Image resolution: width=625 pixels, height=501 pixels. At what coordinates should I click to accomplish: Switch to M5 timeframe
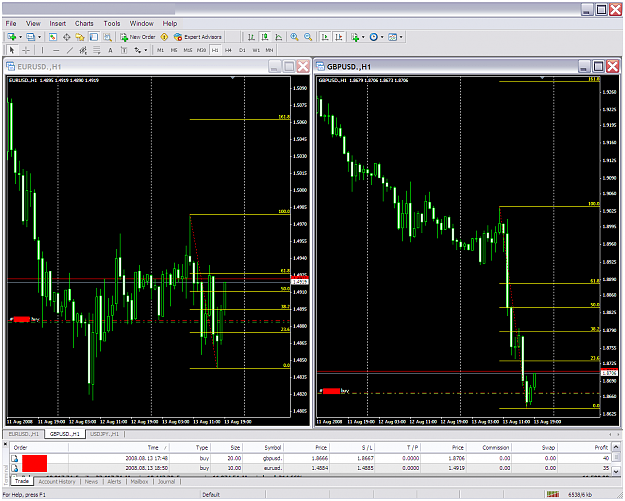pyautogui.click(x=174, y=50)
